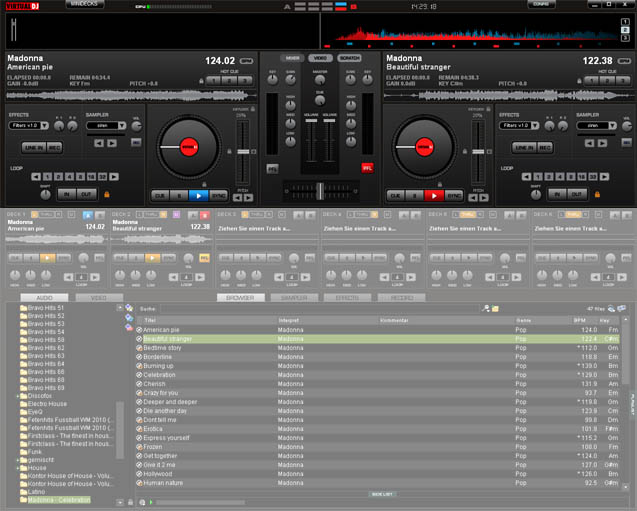This screenshot has width=637, height=511.
Task: Click folder icon beside search bar
Action: (x=495, y=309)
